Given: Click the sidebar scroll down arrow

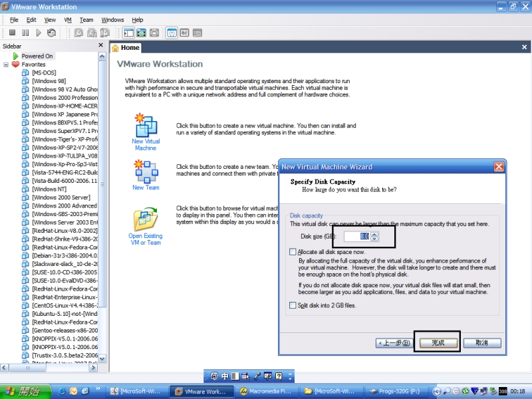Looking at the screenshot, I should point(102,358).
